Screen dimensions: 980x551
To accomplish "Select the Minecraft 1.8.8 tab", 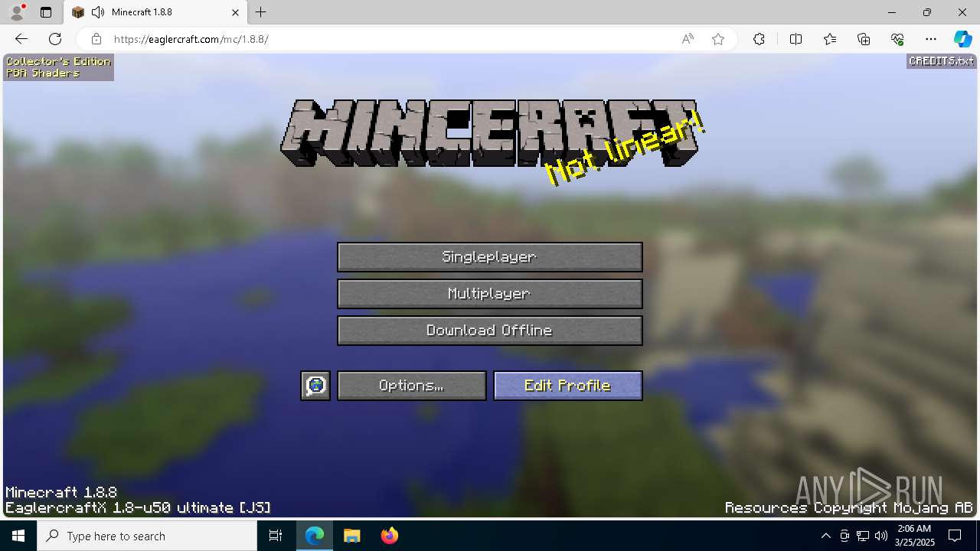I will (155, 12).
